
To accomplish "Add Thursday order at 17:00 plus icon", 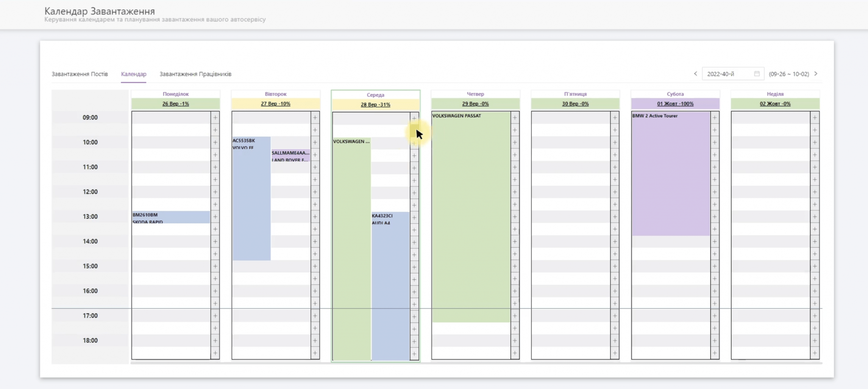I will click(515, 316).
